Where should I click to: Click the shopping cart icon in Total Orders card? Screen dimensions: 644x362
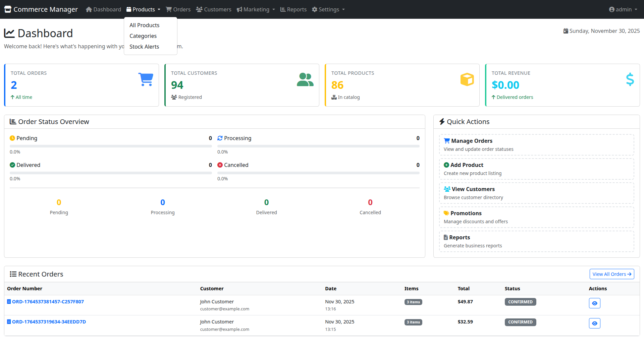(146, 79)
